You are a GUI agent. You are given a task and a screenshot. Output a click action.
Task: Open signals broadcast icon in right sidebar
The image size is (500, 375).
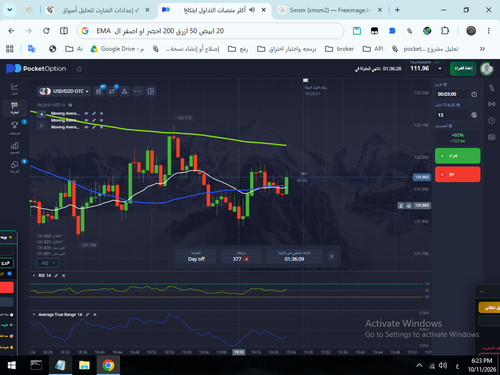492,104
